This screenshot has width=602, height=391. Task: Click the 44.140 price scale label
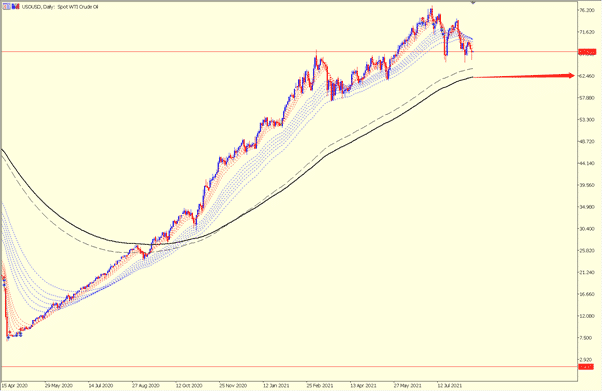[x=587, y=164]
